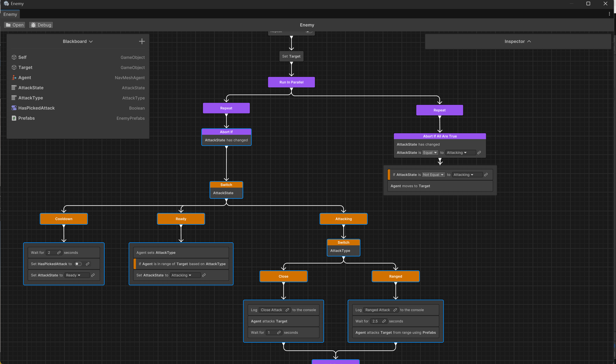Toggle the switch on the top Repeat node
This screenshot has width=616, height=364.
click(309, 31)
